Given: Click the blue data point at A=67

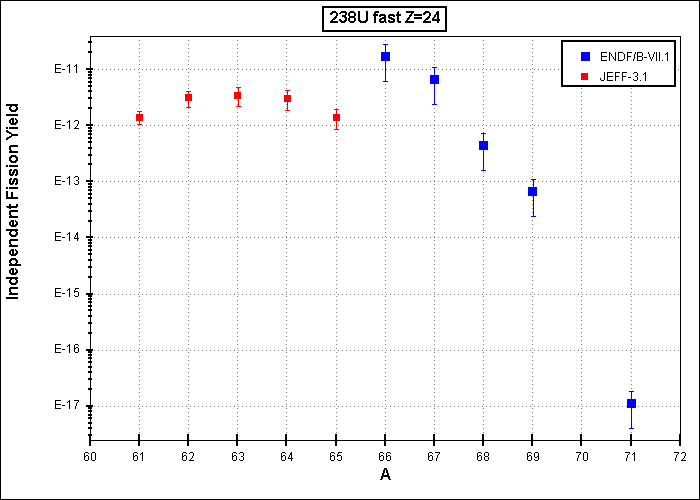Looking at the screenshot, I should coord(434,79).
